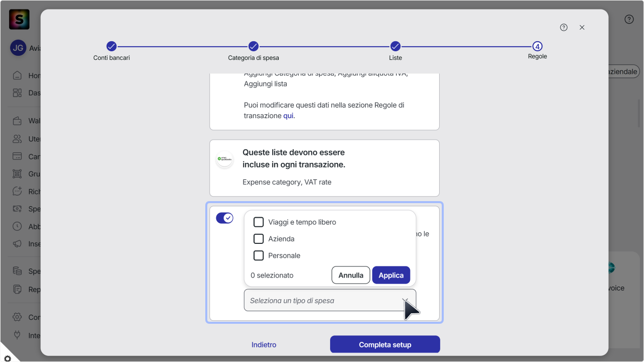Click the gear icon in the bottom-left corner

tap(7, 358)
